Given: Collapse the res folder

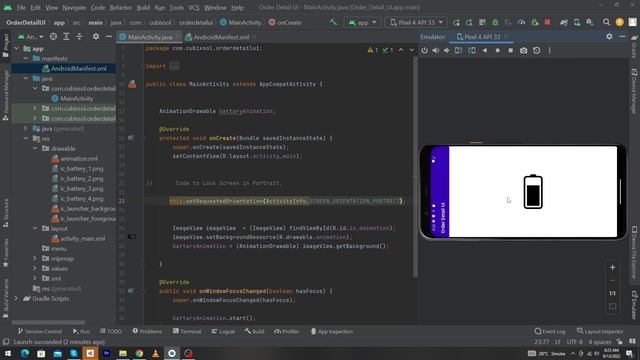Looking at the screenshot, I should [26, 139].
